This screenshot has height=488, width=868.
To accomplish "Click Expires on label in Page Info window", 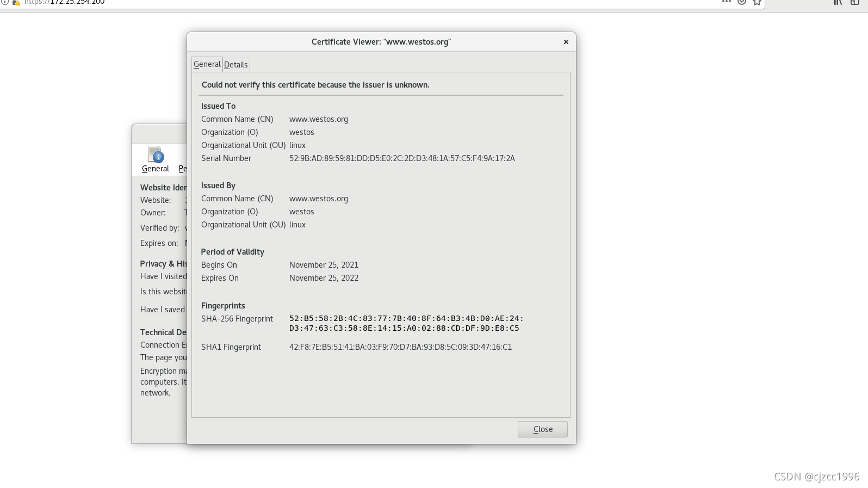I will (x=159, y=243).
